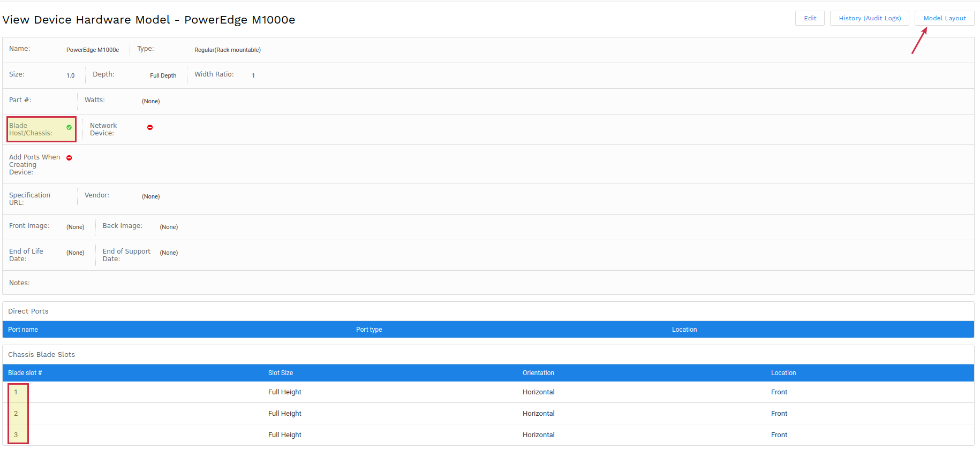Screen dimensions: 980x450
Task: Click the Port name column header
Action: tap(23, 330)
